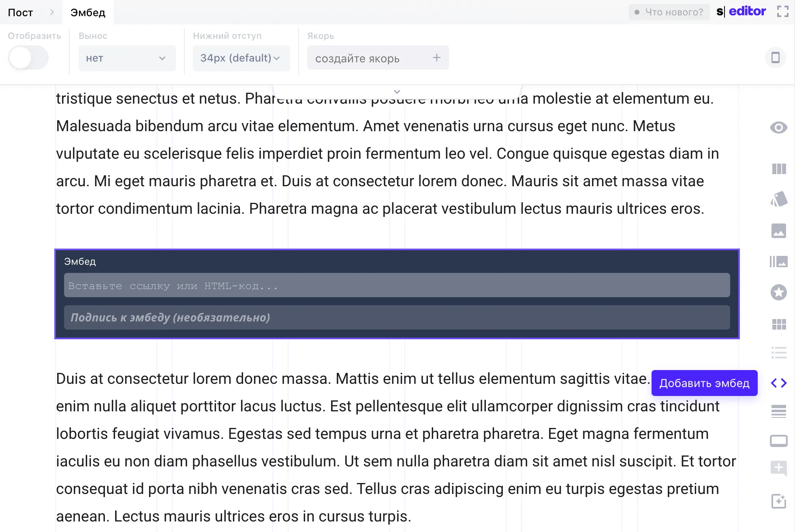Viewport: 795px width, 532px height.
Task: Open the Вынос dropdown set to нет
Action: (x=127, y=58)
